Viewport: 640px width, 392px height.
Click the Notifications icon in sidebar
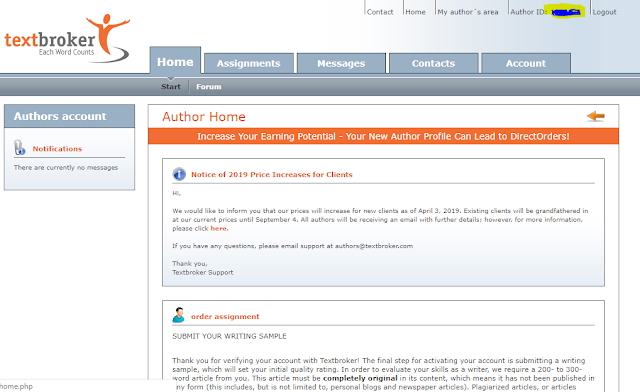pyautogui.click(x=20, y=148)
